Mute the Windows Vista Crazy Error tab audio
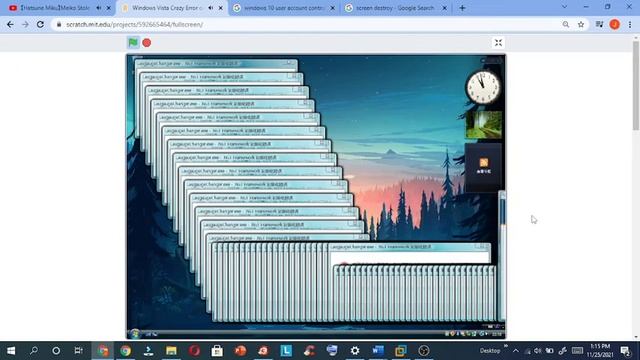The image size is (640, 360). (211, 8)
